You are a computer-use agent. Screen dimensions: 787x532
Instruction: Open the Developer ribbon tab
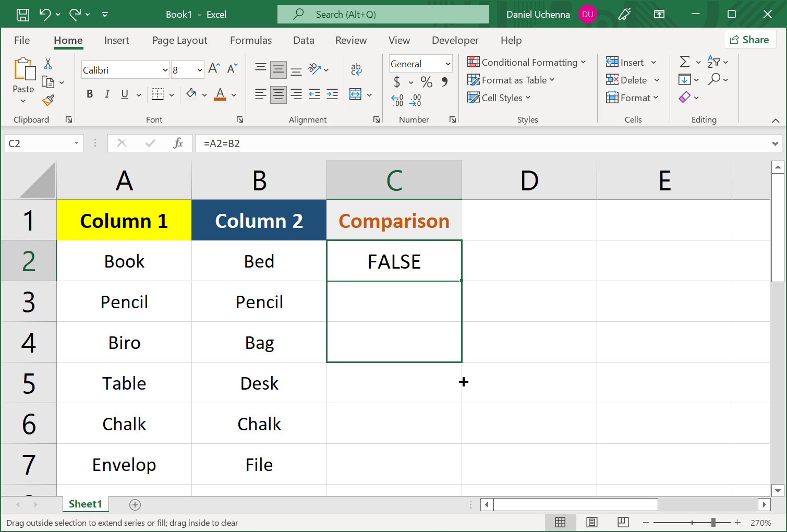[455, 40]
